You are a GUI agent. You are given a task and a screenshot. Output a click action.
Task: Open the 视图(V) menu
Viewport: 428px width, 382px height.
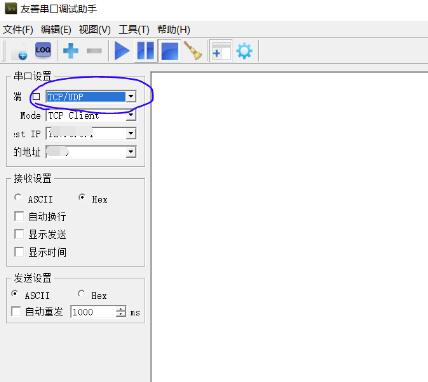coord(94,29)
